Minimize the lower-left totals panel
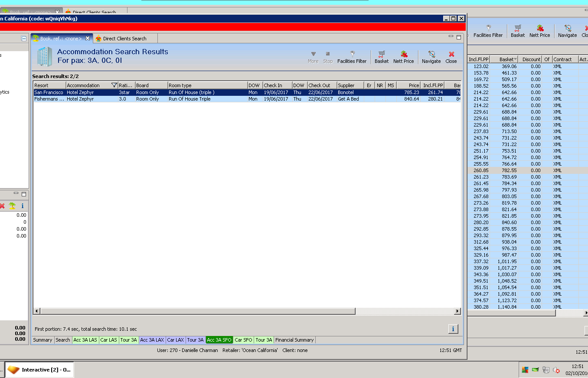 tap(16, 194)
